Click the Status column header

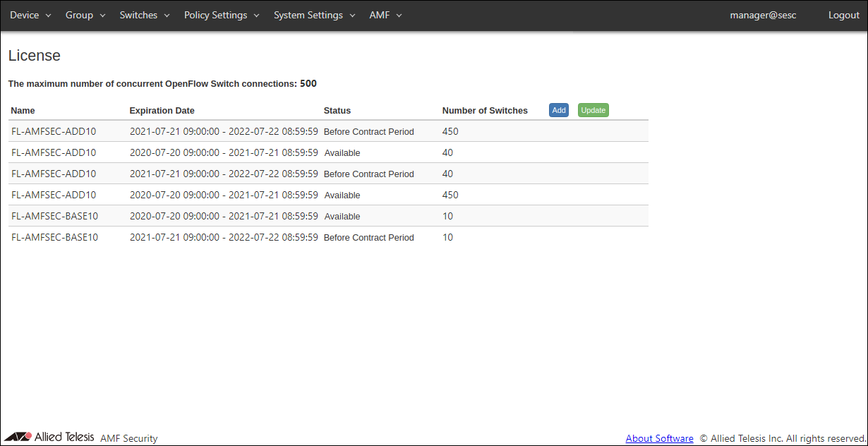337,110
